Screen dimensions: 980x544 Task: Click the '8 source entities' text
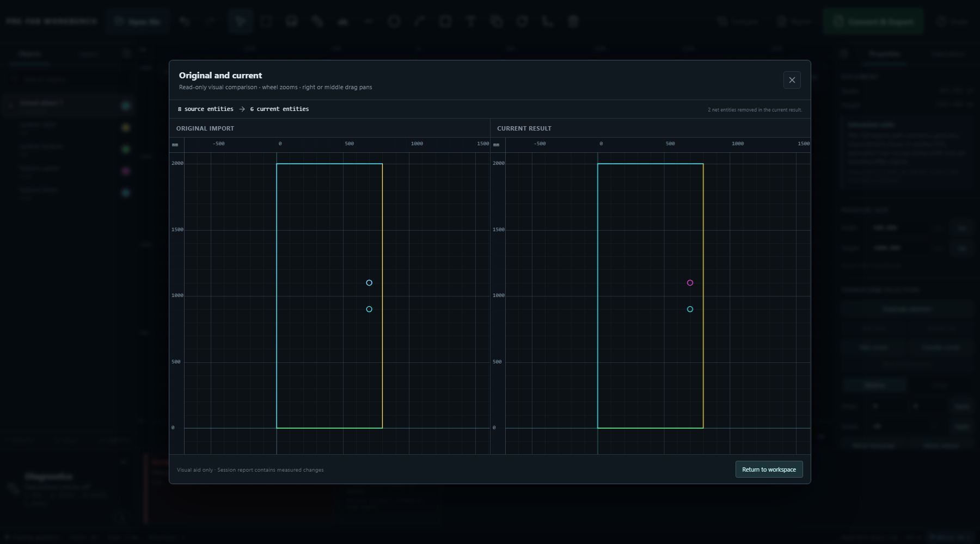[205, 109]
